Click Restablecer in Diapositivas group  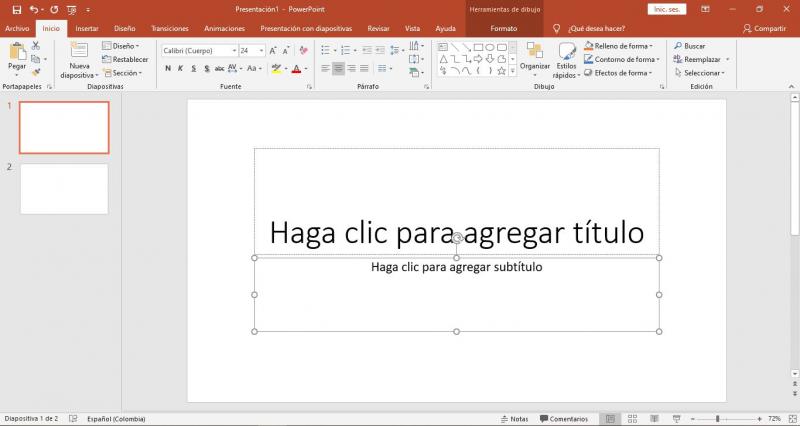pyautogui.click(x=125, y=59)
